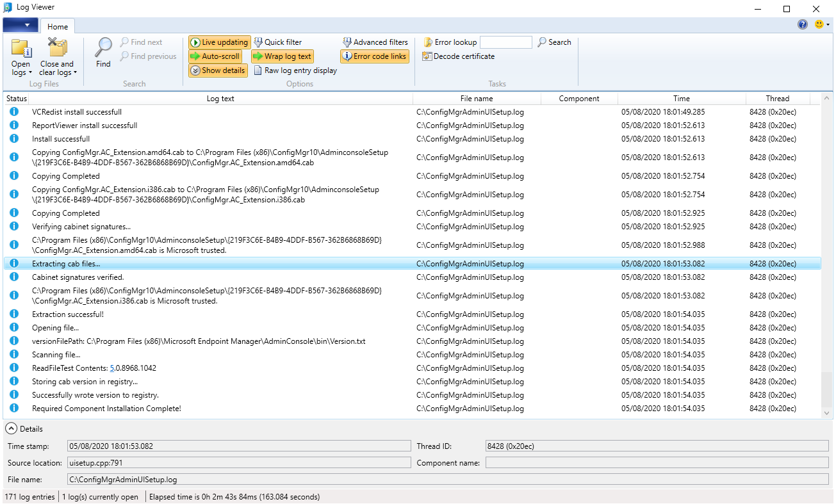Click the smiley feedback icon
The width and height of the screenshot is (836, 504).
click(819, 25)
